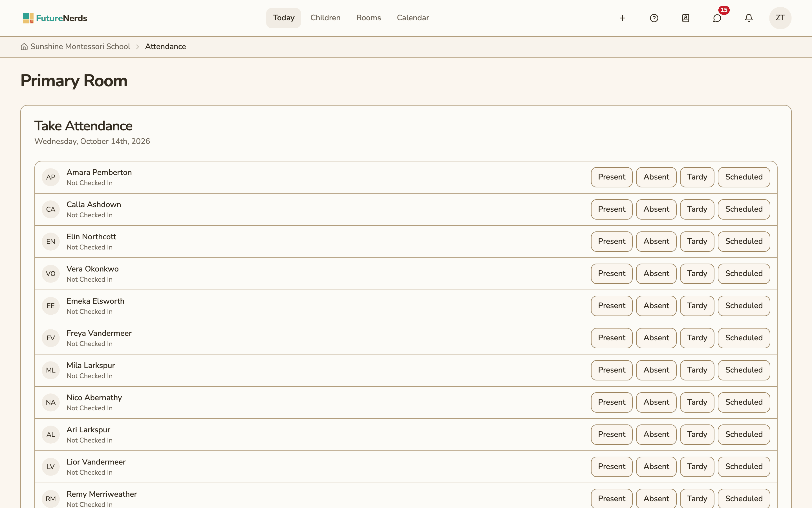This screenshot has height=508, width=812.
Task: Click the Attendance breadcrumb
Action: pyautogui.click(x=166, y=47)
